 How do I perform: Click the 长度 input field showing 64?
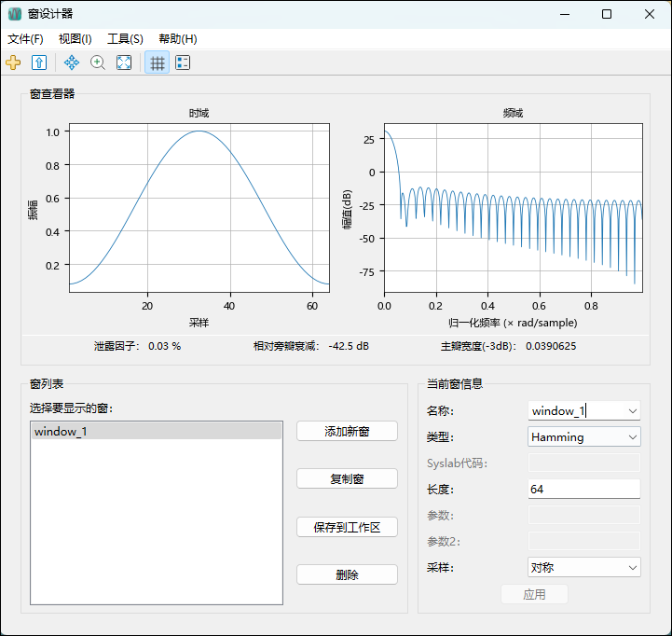[583, 489]
